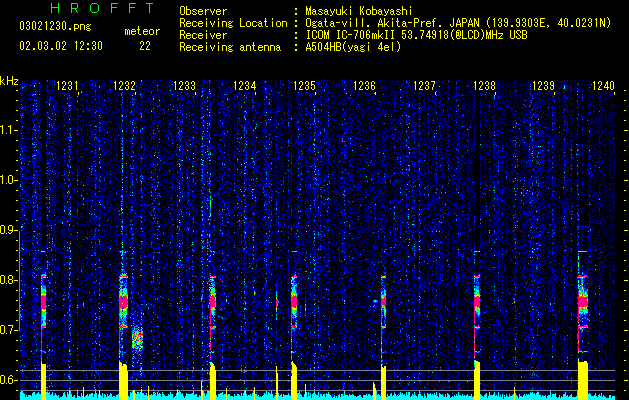Click the 0.8 kHz axis label
Image resolution: width=629 pixels, height=400 pixels.
9,280
